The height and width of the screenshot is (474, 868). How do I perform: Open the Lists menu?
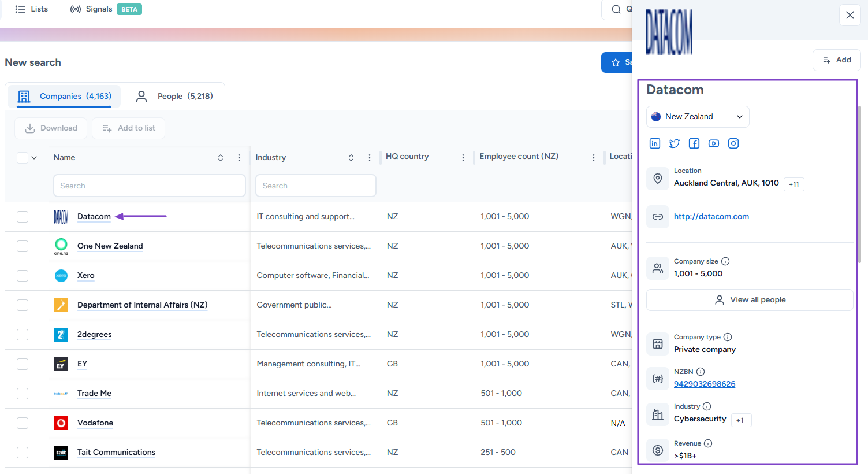coord(32,9)
